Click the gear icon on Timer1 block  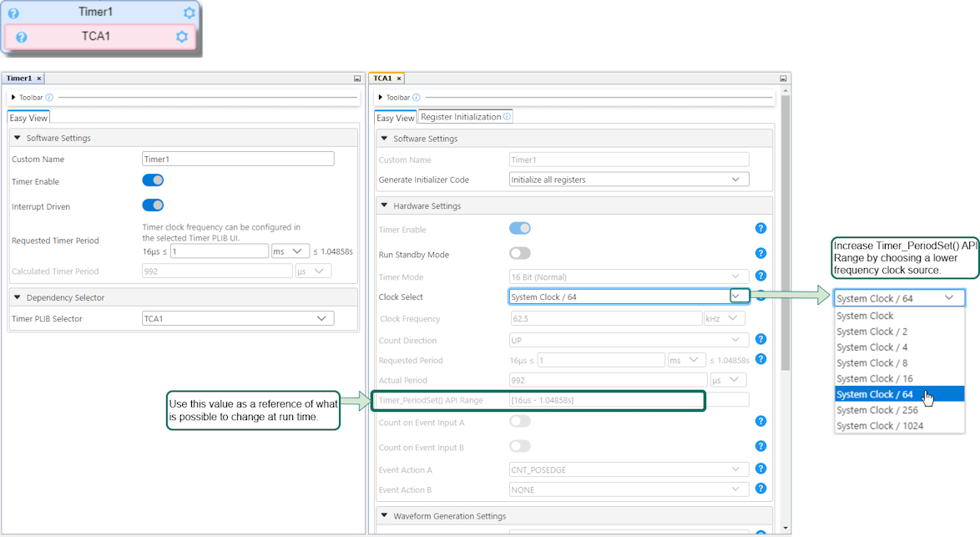click(189, 13)
